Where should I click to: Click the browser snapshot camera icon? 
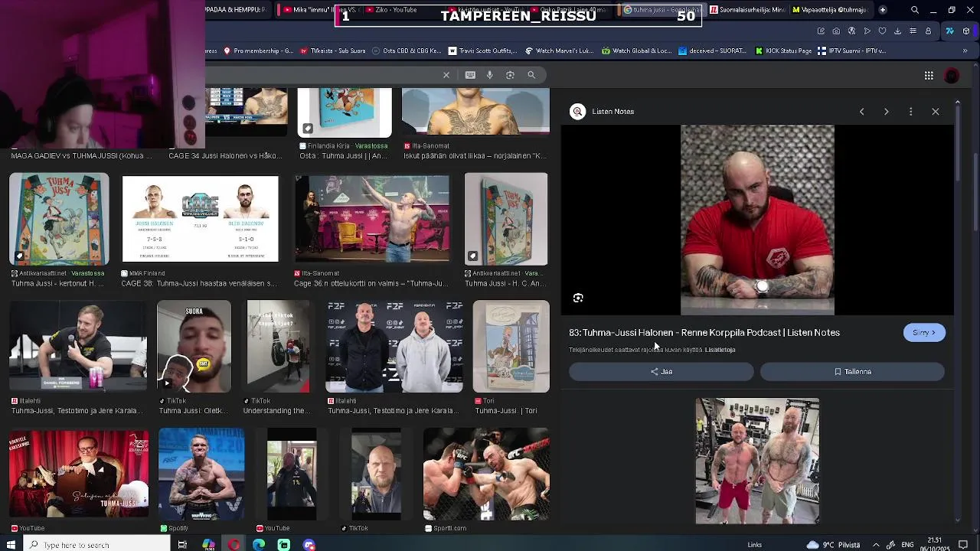(x=836, y=31)
